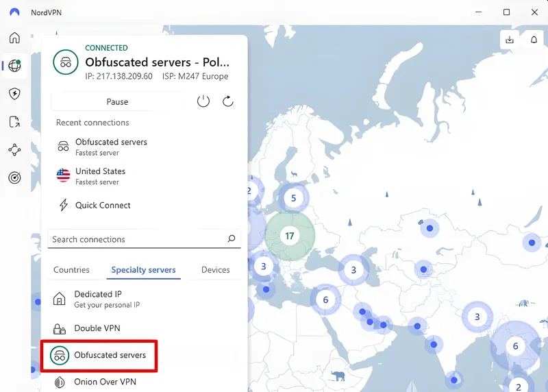Select recent Obfuscated servers Fastest server

145,147
